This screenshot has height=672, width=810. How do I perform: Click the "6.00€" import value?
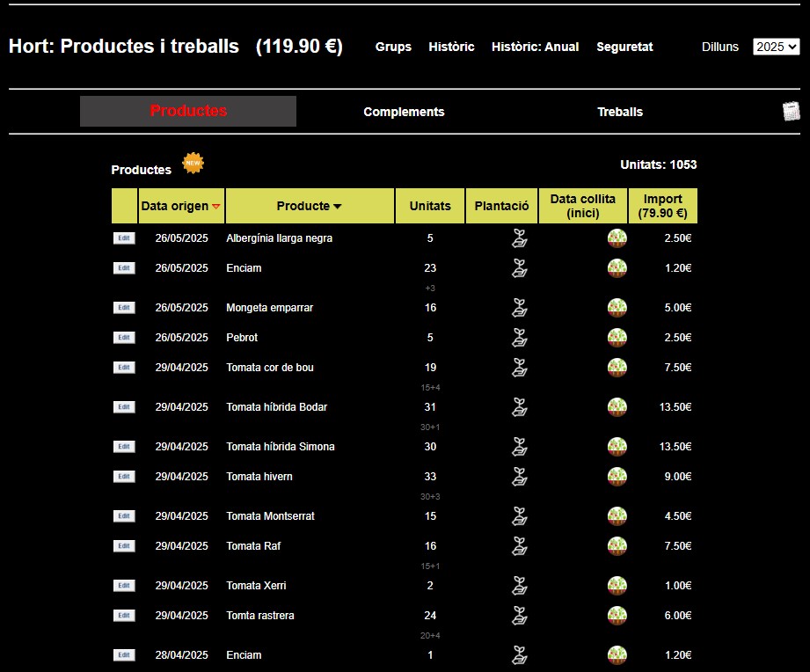(678, 616)
